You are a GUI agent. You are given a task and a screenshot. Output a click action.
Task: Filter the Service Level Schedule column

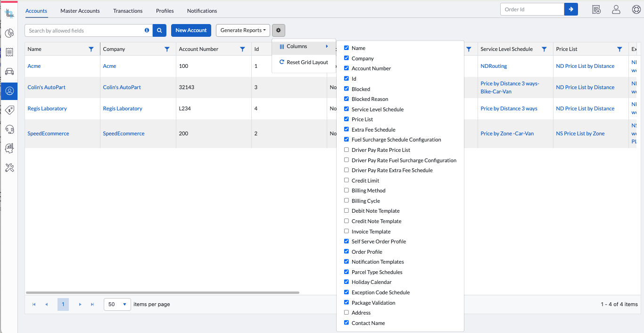(x=544, y=49)
